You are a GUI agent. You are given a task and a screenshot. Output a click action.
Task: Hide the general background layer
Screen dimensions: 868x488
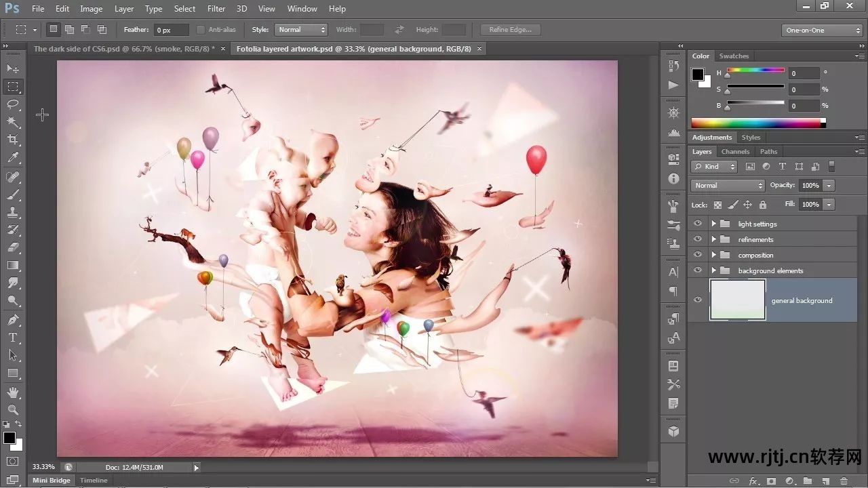coord(697,300)
